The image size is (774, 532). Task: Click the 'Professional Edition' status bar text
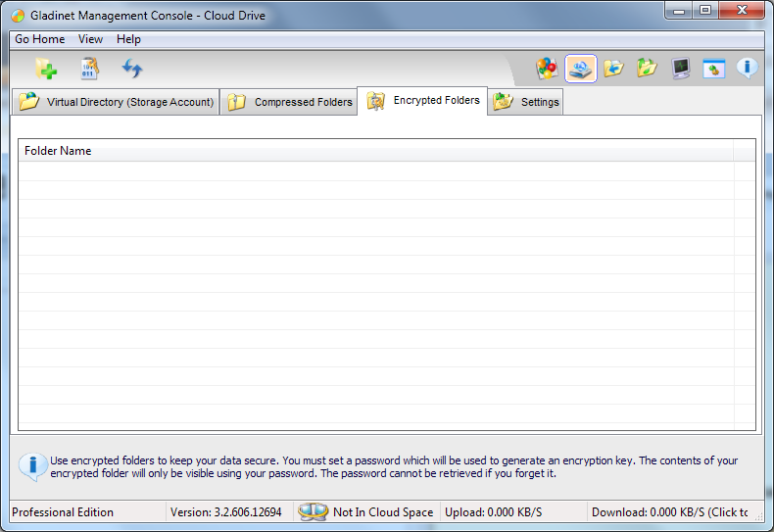click(63, 512)
